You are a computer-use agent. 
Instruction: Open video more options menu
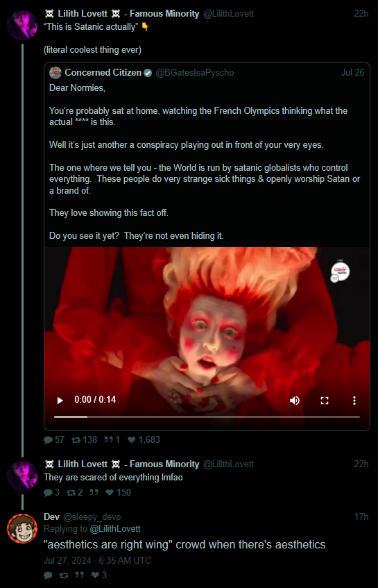coord(354,401)
